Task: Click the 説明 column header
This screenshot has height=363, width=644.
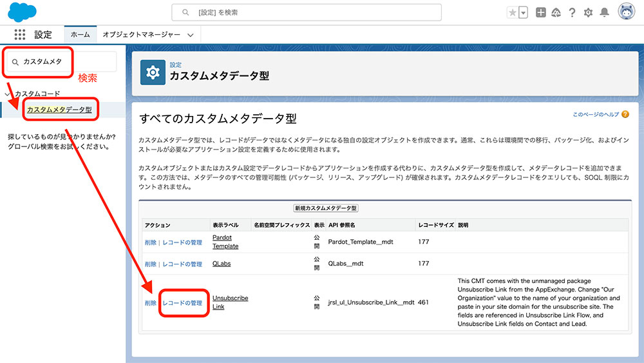Action: click(x=463, y=225)
